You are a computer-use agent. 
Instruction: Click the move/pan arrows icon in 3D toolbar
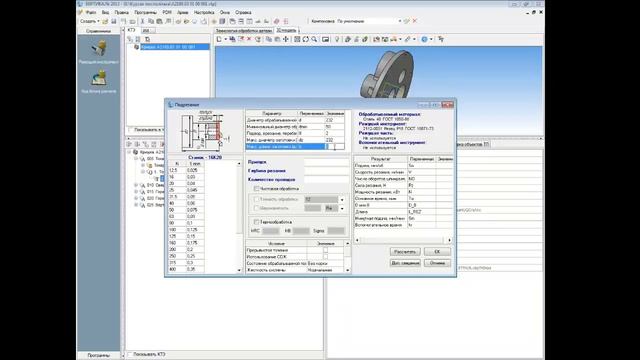click(x=286, y=39)
